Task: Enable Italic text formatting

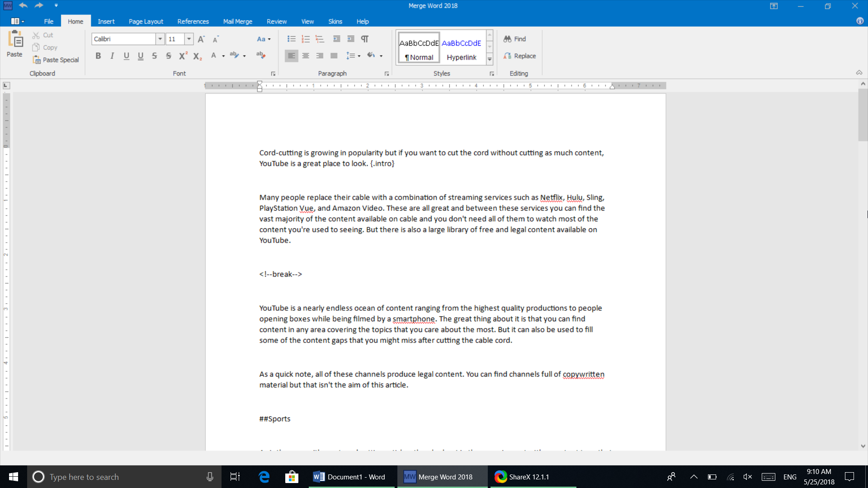Action: tap(112, 56)
